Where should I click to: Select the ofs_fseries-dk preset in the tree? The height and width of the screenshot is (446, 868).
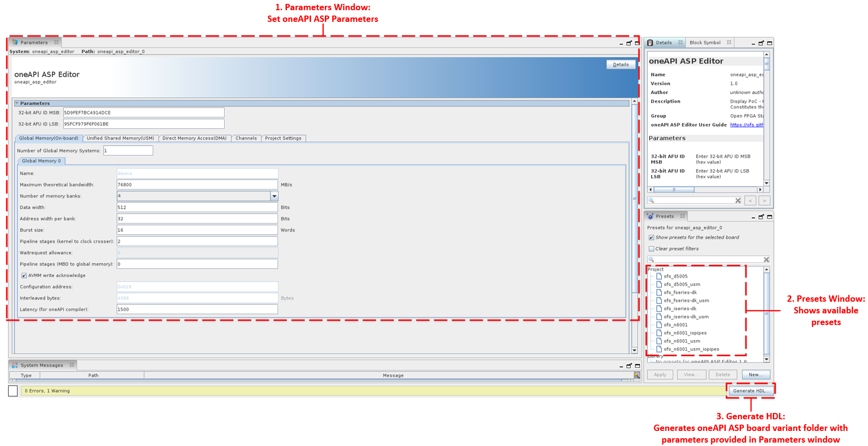(x=680, y=292)
